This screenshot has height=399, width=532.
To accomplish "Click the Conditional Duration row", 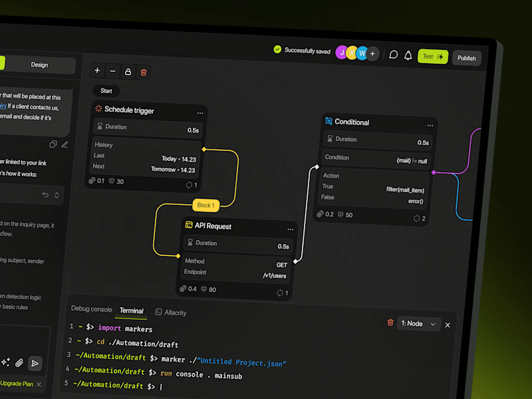I will point(378,141).
